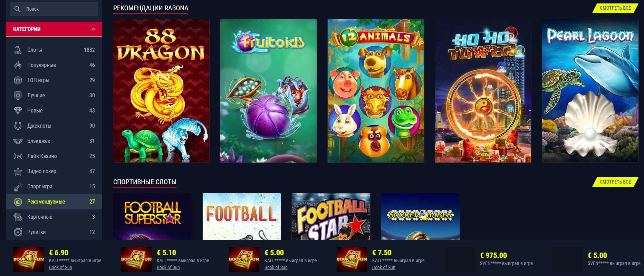Open the Soccer Babes slot thumbnail
This screenshot has width=644, height=276.
420,216
